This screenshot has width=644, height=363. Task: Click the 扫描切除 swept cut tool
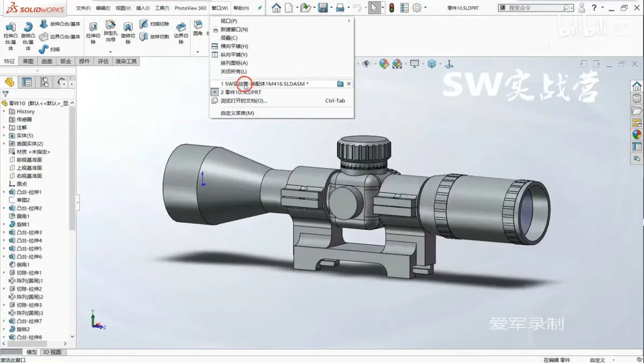(154, 24)
